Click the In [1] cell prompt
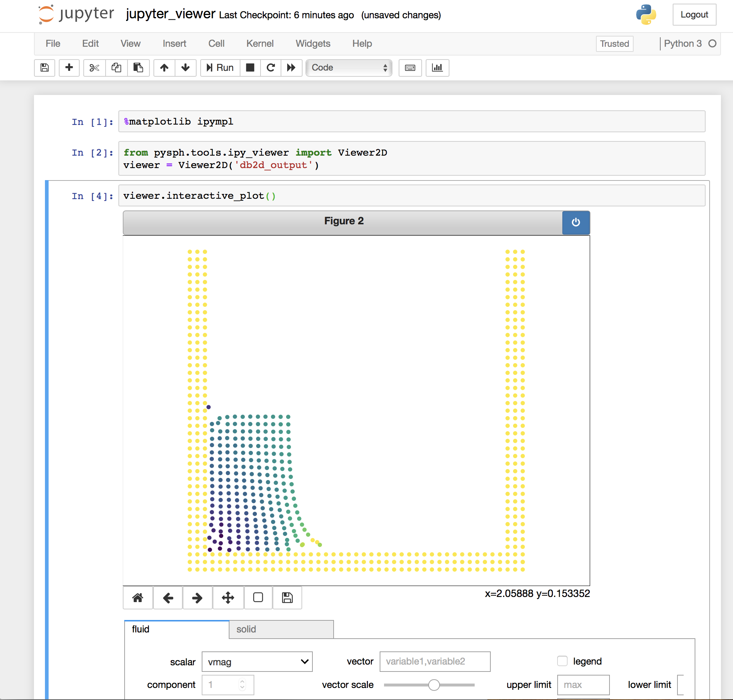The width and height of the screenshot is (733, 700). click(92, 122)
